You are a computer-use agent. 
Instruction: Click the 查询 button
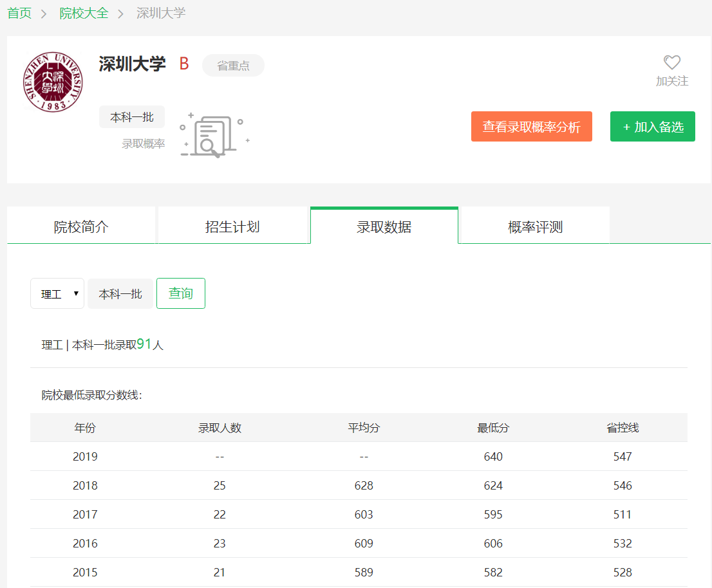point(180,293)
